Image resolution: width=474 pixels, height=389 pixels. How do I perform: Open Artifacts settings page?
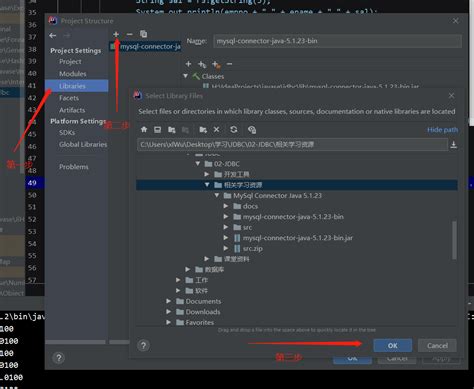[72, 110]
